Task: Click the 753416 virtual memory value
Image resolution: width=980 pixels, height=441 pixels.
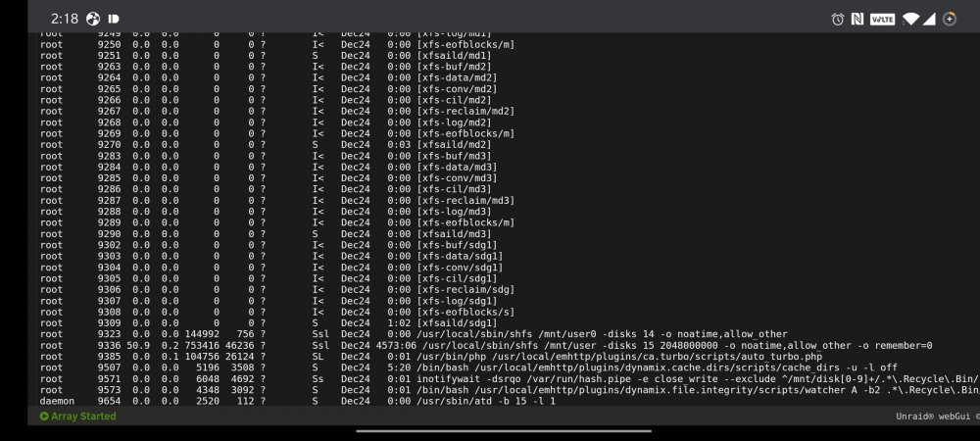Action: click(x=202, y=345)
